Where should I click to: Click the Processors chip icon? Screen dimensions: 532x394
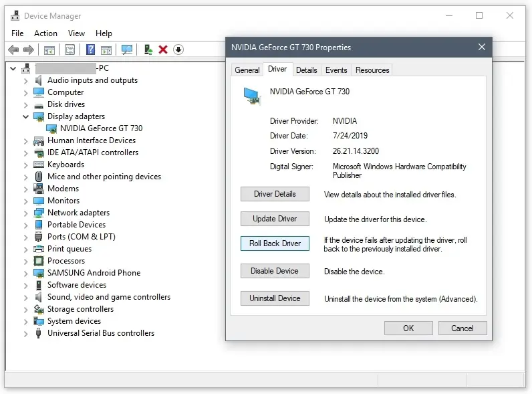click(x=39, y=261)
